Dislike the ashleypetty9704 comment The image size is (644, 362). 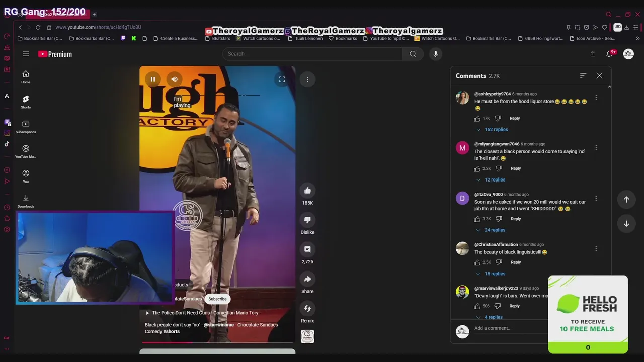coord(498,118)
